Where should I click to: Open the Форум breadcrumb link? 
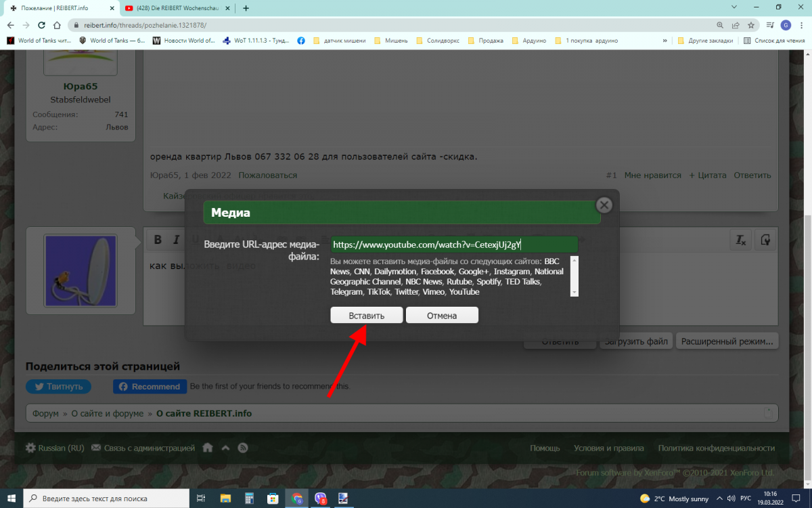pos(45,413)
